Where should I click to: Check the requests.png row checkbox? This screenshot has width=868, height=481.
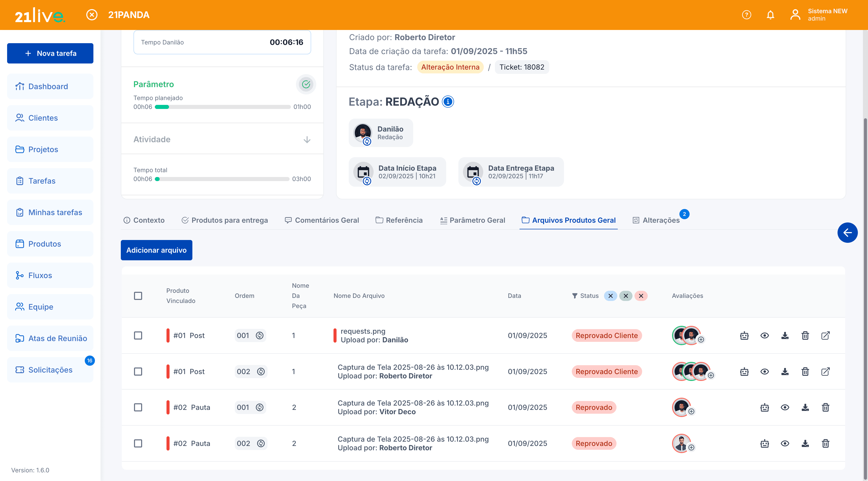pos(138,335)
